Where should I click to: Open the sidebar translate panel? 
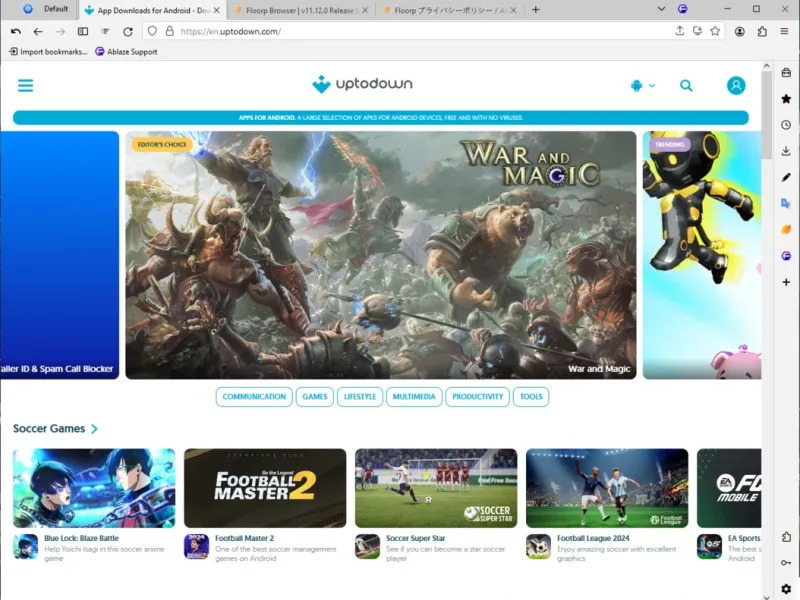[786, 204]
